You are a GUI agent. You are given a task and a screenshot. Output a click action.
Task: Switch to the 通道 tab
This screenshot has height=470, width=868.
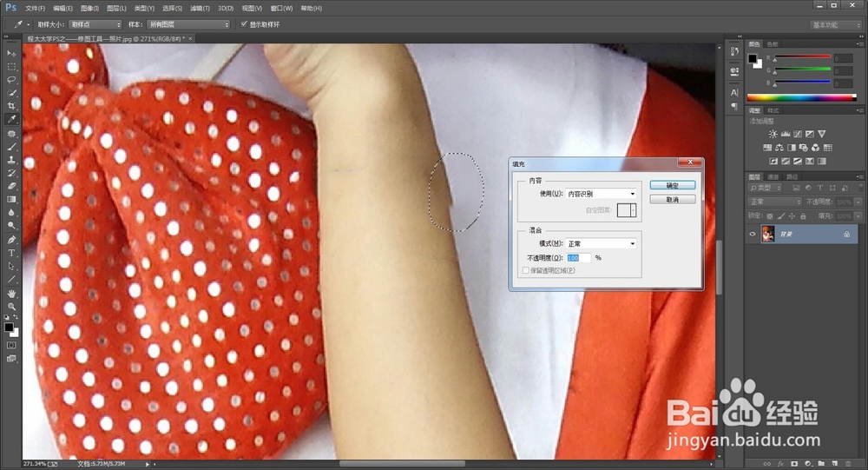click(773, 177)
